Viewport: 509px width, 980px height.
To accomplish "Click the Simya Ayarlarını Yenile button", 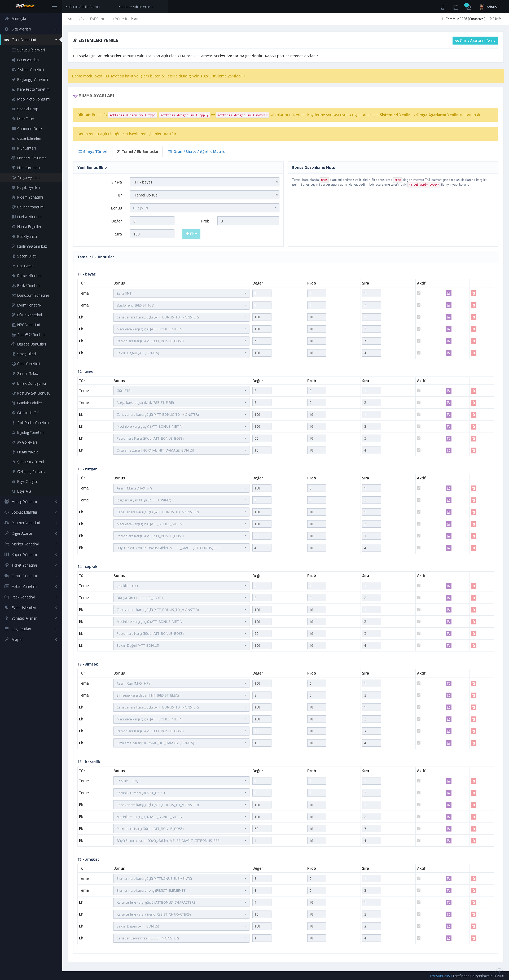I will point(475,40).
